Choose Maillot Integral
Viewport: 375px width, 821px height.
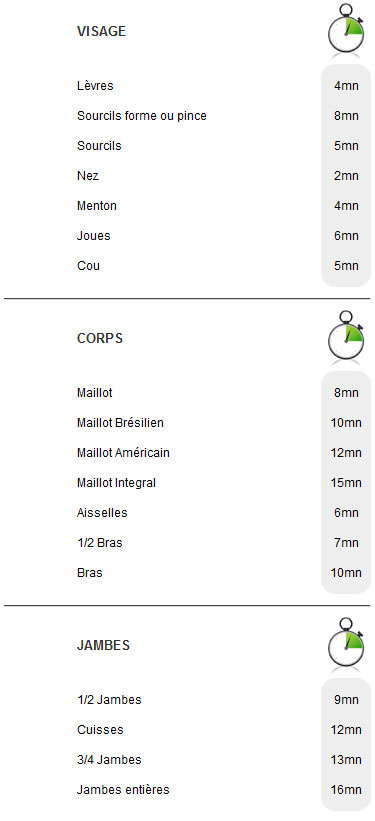[x=116, y=483]
